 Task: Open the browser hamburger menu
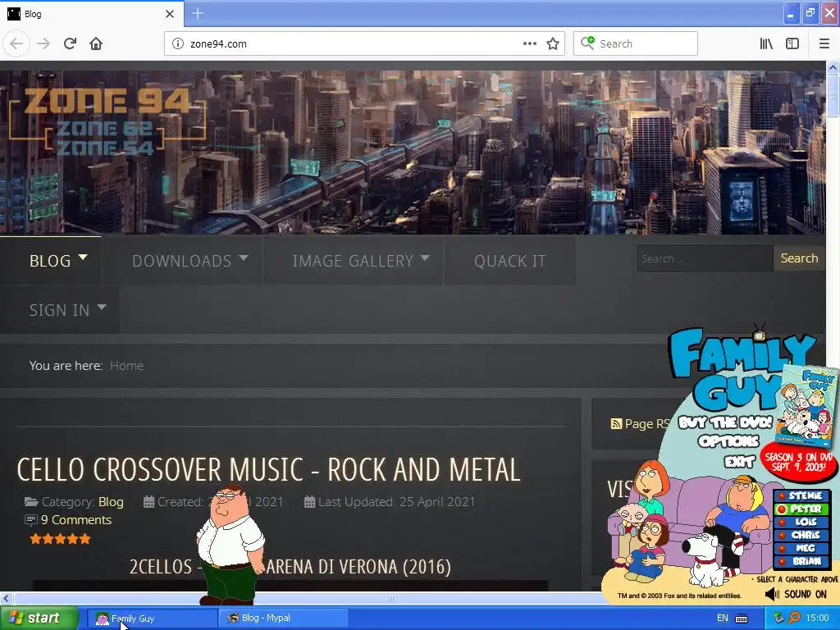[x=824, y=43]
